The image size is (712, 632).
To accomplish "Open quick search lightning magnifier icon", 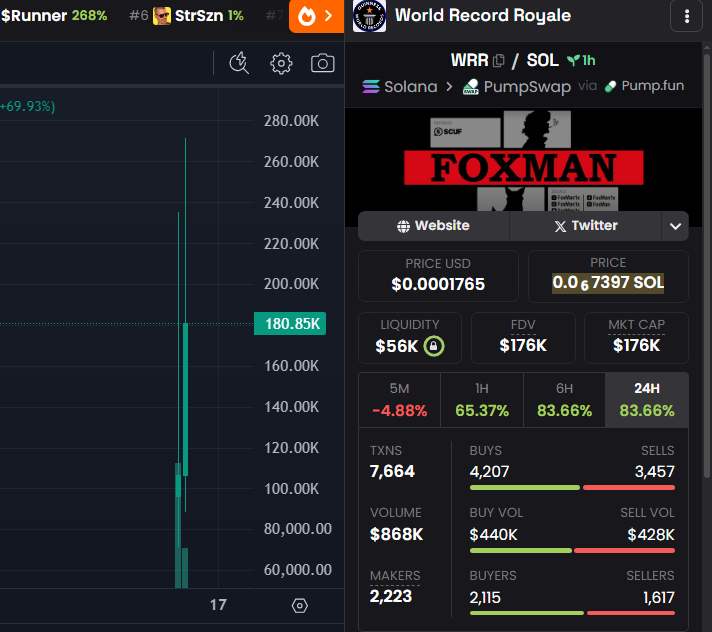I will click(239, 63).
